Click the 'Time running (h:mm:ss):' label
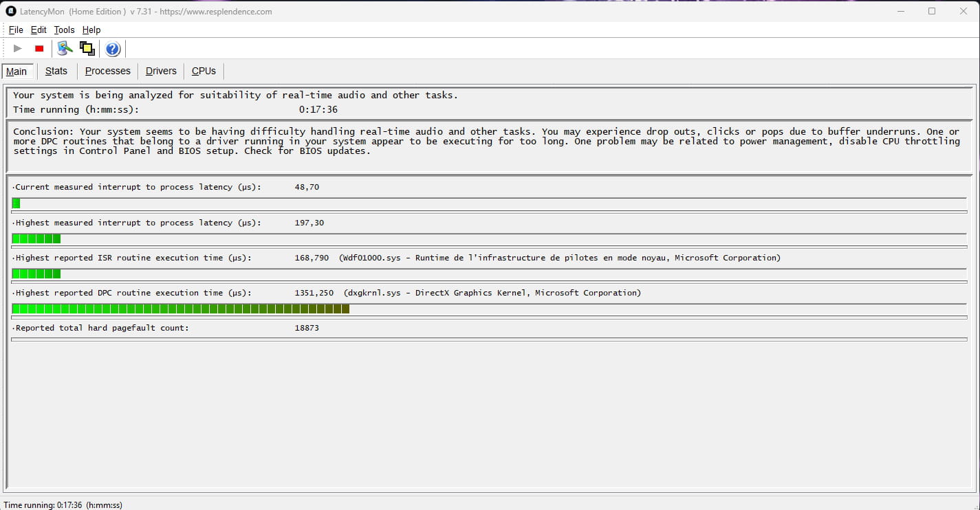This screenshot has width=980, height=510. pos(76,110)
